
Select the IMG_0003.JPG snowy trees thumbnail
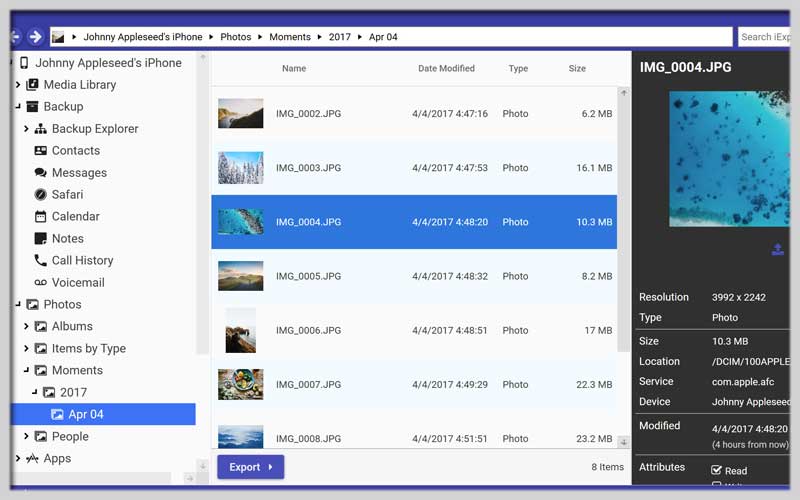[240, 168]
